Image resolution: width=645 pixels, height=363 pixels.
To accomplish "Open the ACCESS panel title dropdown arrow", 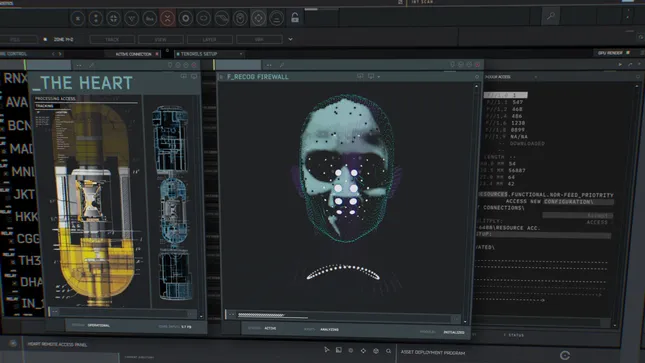I will (536, 77).
